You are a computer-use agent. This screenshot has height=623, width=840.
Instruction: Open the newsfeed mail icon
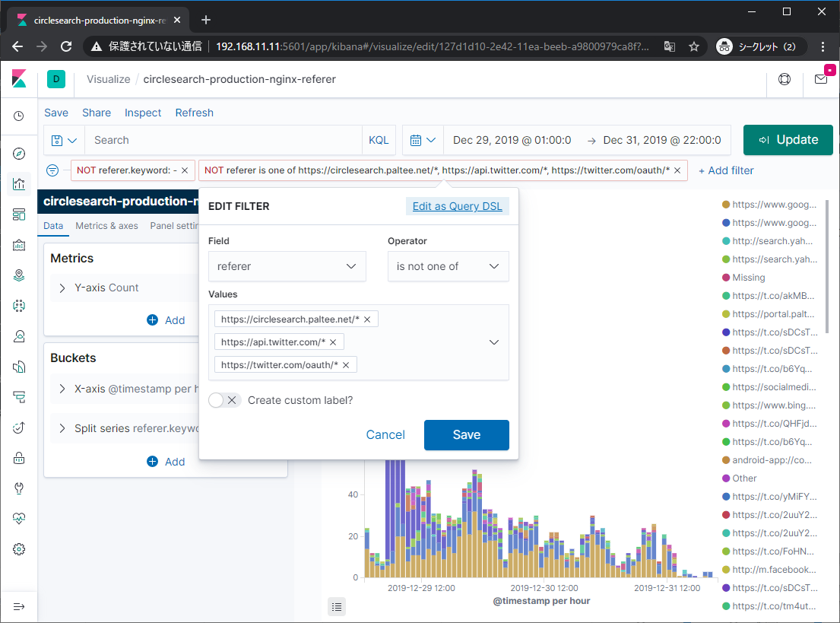821,79
